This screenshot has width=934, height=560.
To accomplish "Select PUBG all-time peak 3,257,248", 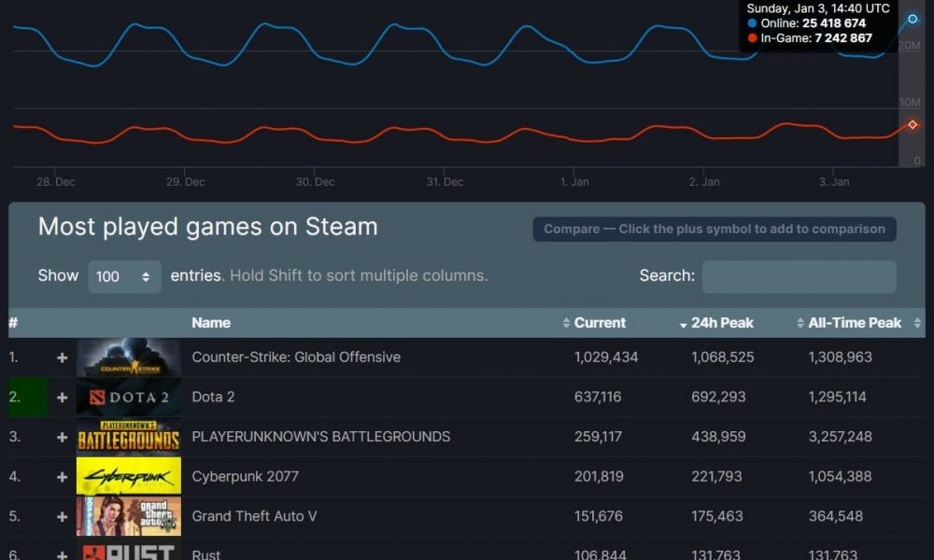I will [840, 437].
